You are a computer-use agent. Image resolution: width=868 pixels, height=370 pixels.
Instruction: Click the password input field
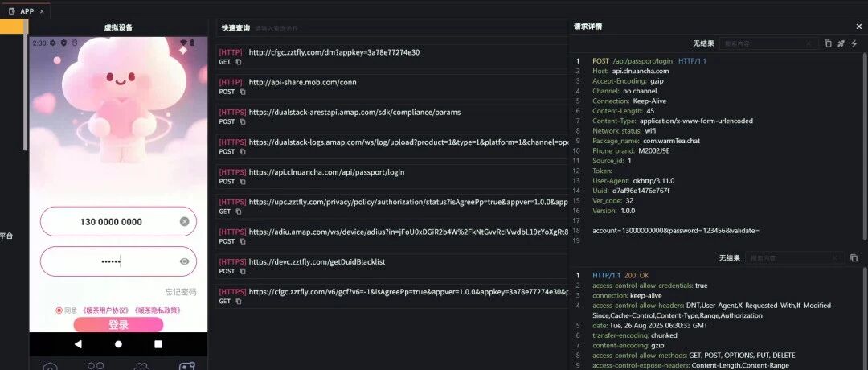click(118, 261)
